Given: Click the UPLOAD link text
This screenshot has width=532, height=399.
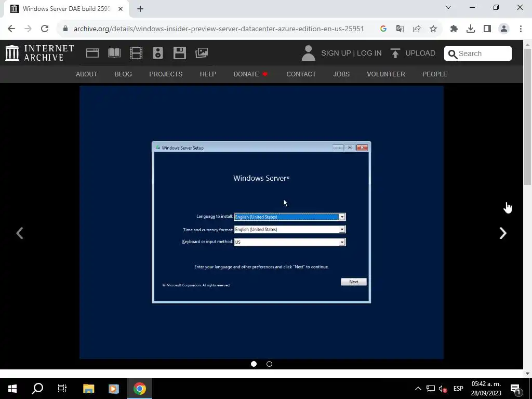Looking at the screenshot, I should tap(420, 54).
